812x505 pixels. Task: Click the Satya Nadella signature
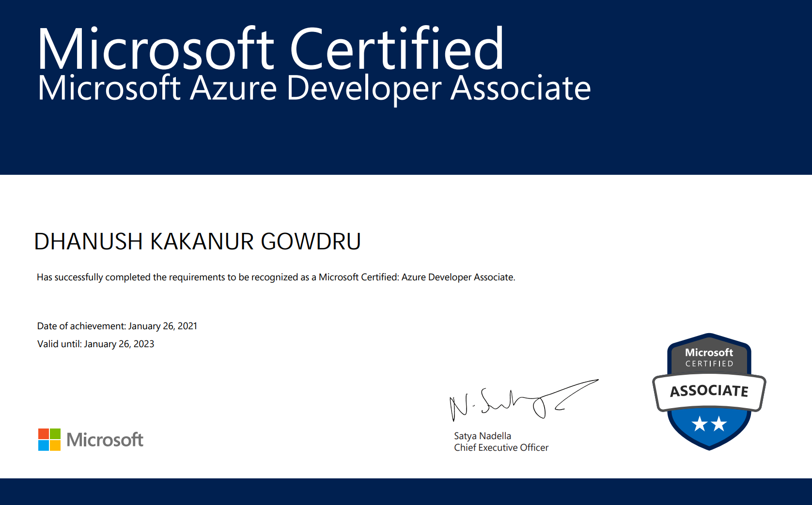[524, 400]
